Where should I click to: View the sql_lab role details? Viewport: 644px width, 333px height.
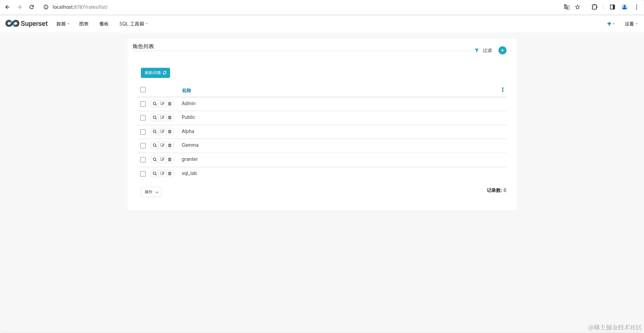tap(155, 174)
